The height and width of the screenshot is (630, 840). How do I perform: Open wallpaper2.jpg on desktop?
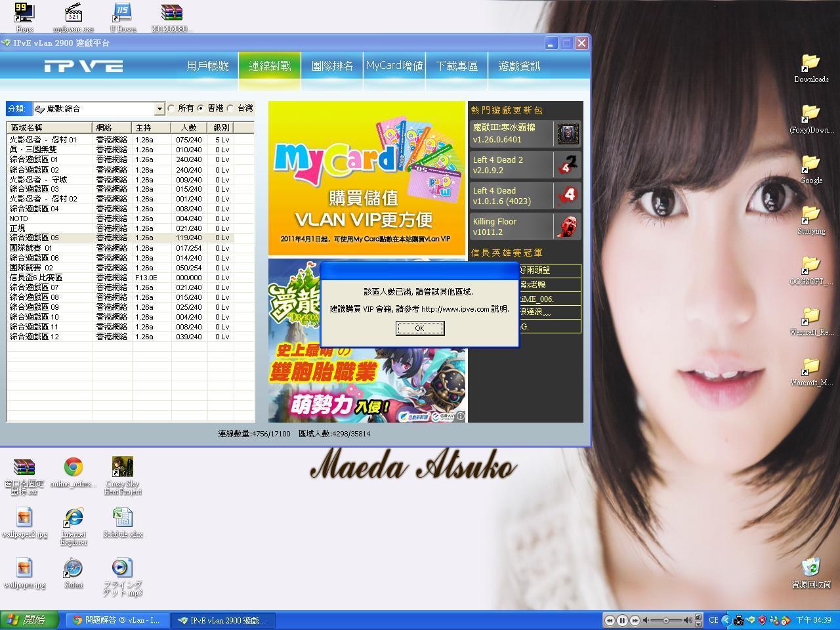point(24,523)
